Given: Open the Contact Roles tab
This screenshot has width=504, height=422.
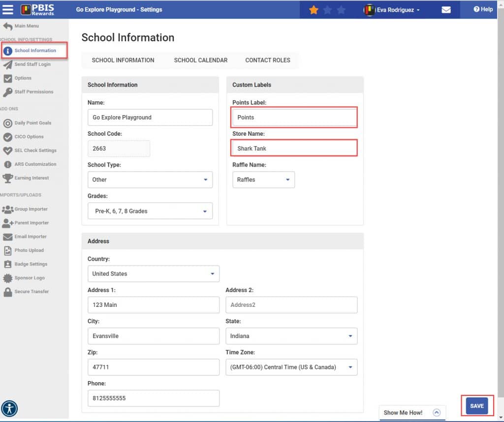Looking at the screenshot, I should click(x=268, y=60).
